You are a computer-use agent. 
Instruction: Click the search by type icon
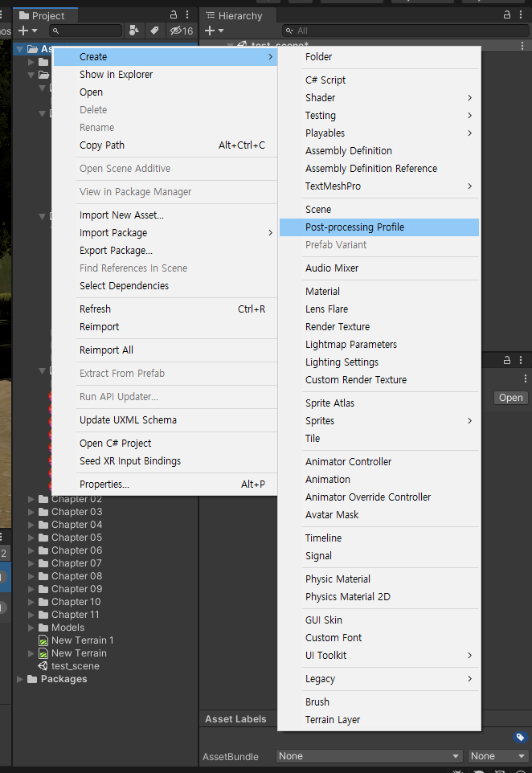[133, 31]
